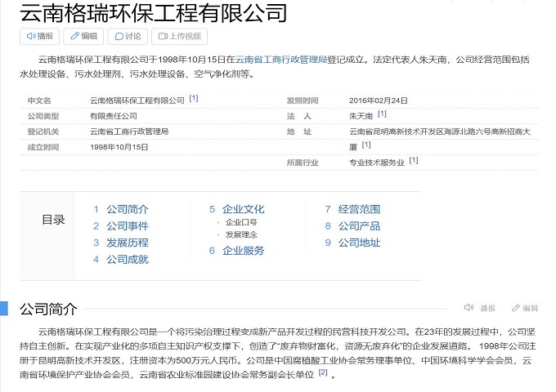The height and width of the screenshot is (392, 556).
Task: Click the 登记机关 value 云南省工商行政管理局
Action: pos(129,131)
